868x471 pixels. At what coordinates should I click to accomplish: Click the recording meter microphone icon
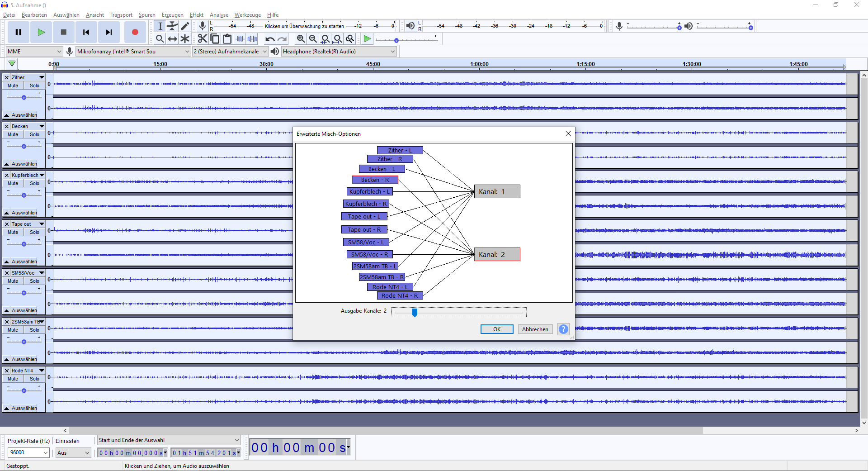click(x=203, y=26)
